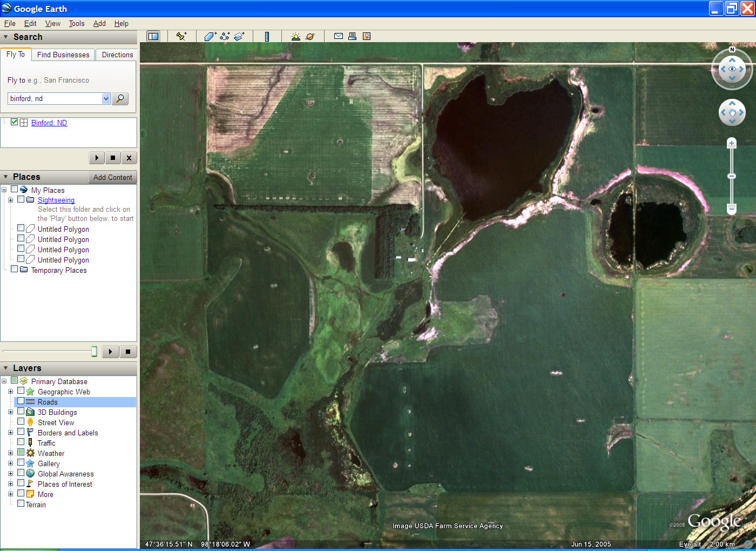Viewport: 756px width, 551px height.
Task: Click the look joystick eye control
Action: point(732,69)
